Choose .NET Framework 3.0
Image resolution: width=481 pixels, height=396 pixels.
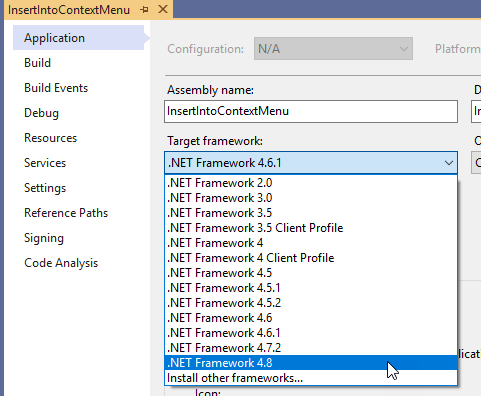311,198
